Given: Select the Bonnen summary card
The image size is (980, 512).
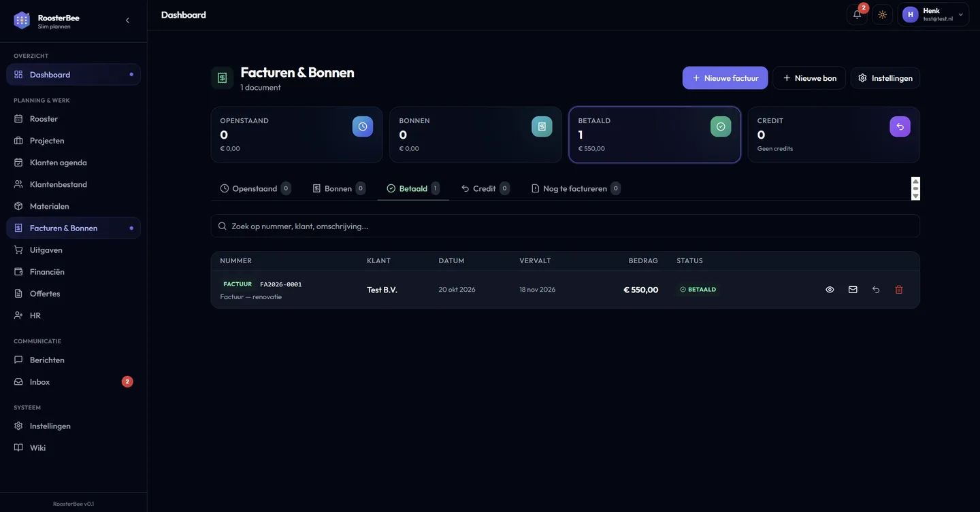Looking at the screenshot, I should click(x=476, y=135).
